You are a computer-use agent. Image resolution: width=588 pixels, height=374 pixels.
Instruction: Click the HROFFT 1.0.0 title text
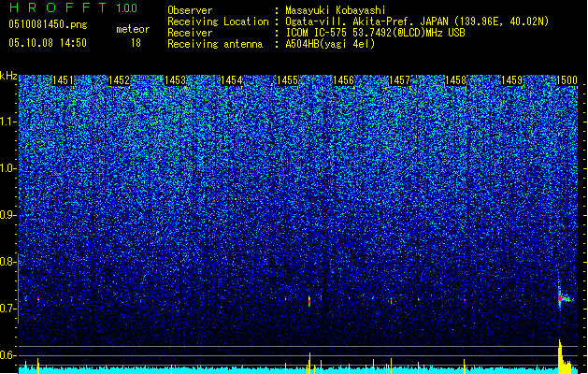[x=73, y=7]
